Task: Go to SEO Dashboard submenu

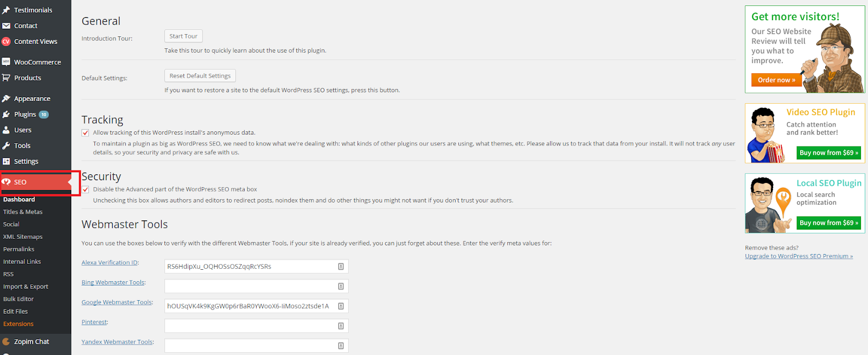Action: click(x=19, y=199)
